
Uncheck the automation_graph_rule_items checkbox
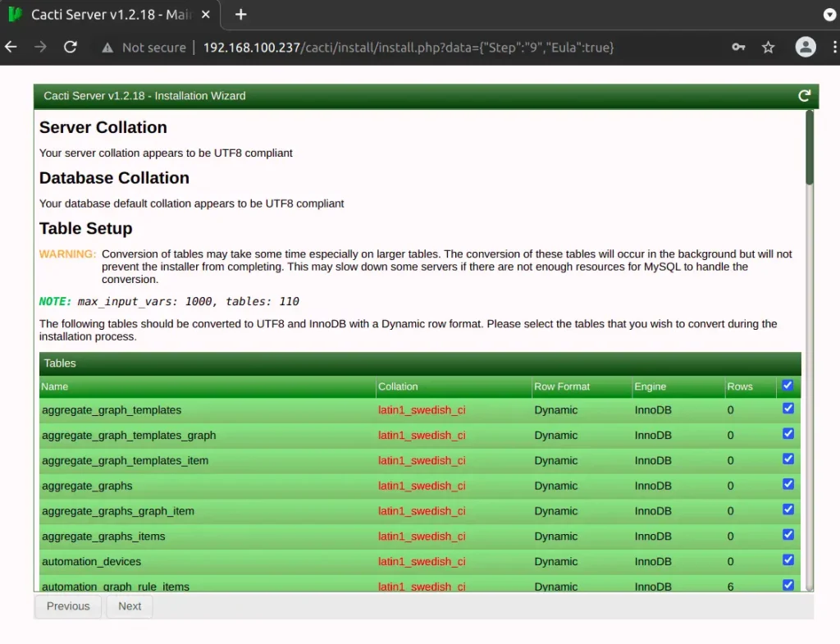(787, 584)
